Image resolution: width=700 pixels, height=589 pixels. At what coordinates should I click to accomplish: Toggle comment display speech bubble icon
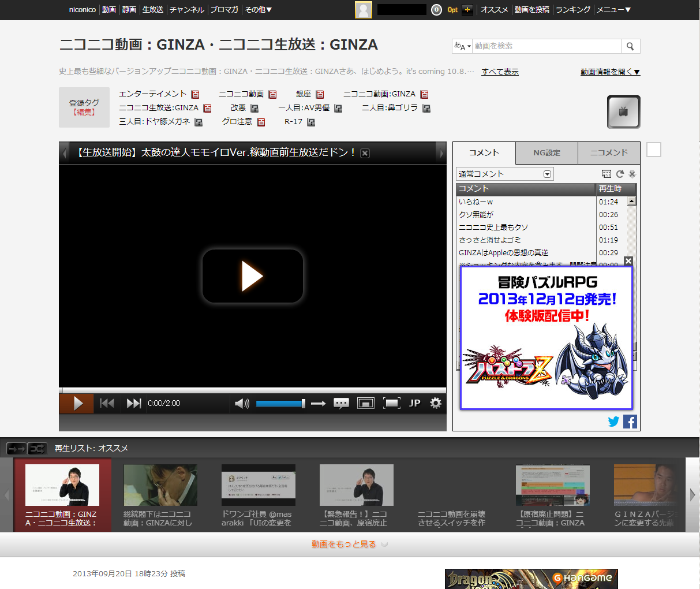[341, 403]
